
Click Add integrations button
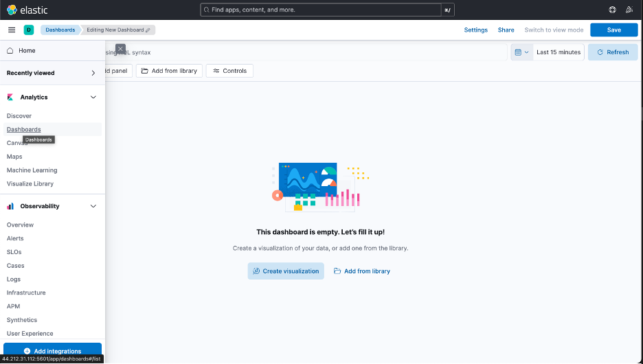coord(52,351)
